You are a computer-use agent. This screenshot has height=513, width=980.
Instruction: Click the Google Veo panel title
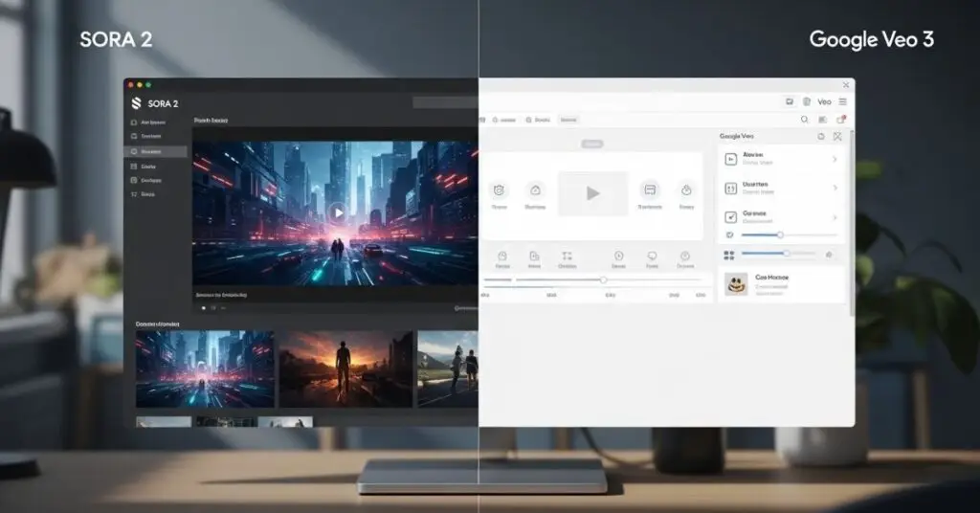coord(736,136)
